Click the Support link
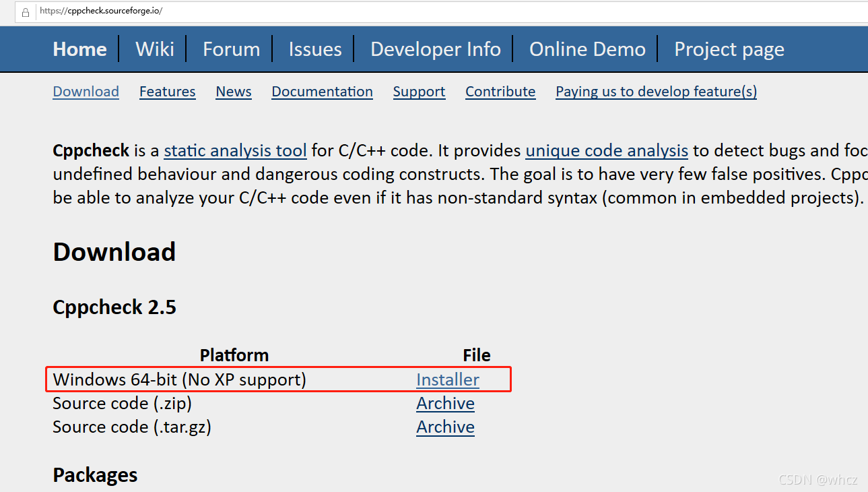Image resolution: width=868 pixels, height=492 pixels. click(x=419, y=92)
